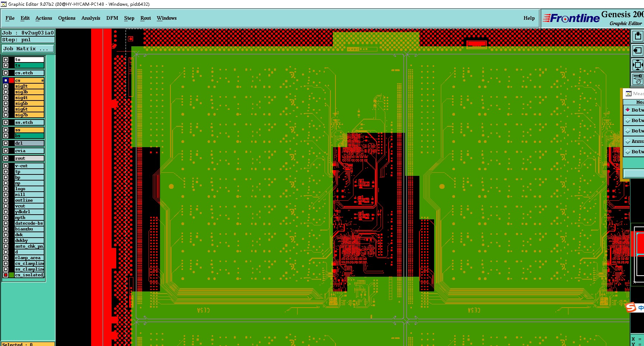Click the four-arrow zoom-fit icon in right toolbar

tap(638, 65)
